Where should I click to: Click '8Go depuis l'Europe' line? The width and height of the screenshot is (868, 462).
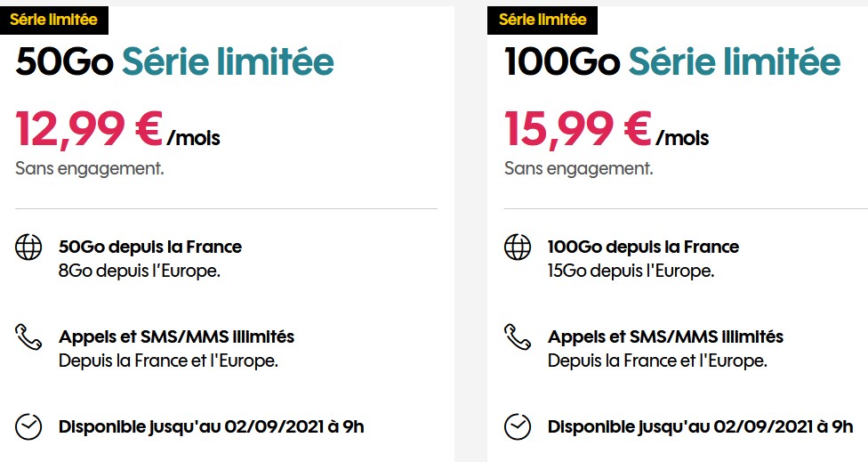click(139, 271)
